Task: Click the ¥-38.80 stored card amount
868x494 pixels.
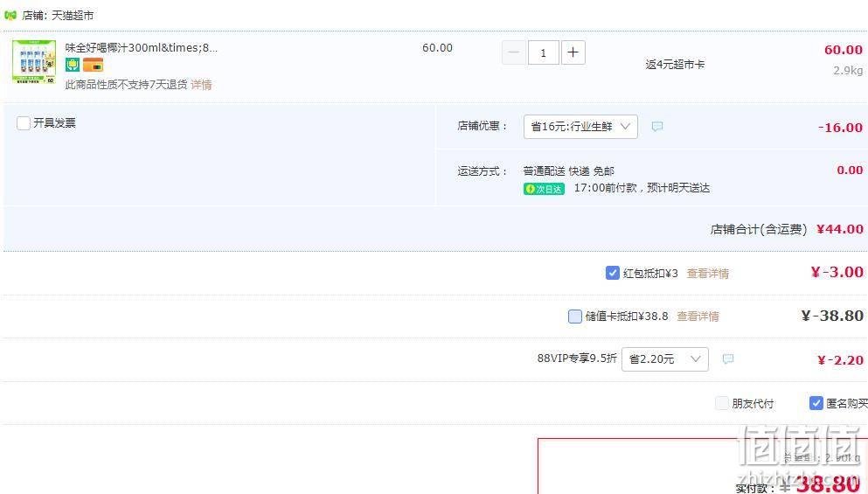Action: point(832,317)
